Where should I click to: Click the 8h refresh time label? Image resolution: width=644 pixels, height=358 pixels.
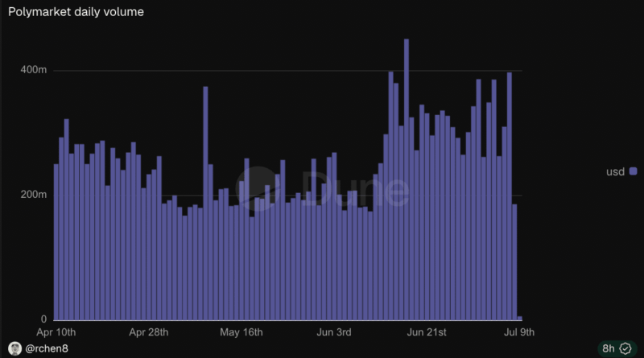click(609, 348)
